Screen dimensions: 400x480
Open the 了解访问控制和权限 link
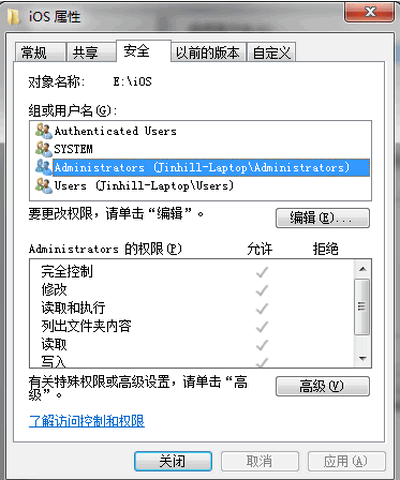pyautogui.click(x=87, y=421)
